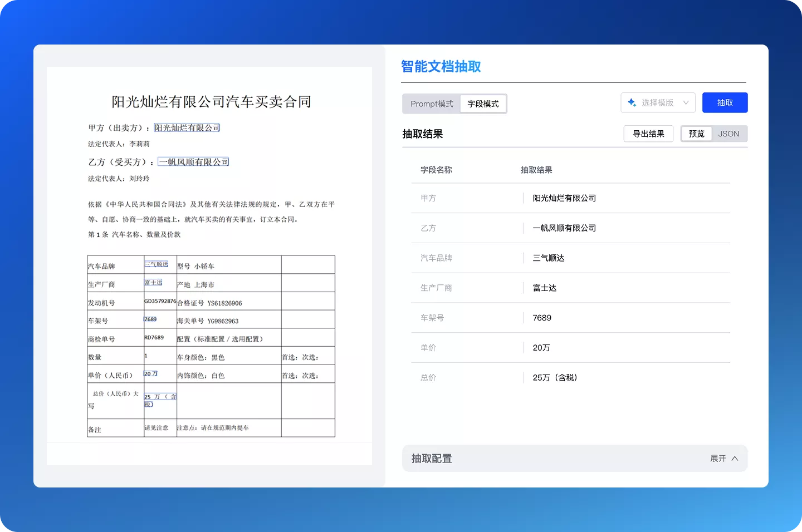Click highlighted 阳光灿烂有限公司 in the contract
The width and height of the screenshot is (802, 532).
point(187,127)
